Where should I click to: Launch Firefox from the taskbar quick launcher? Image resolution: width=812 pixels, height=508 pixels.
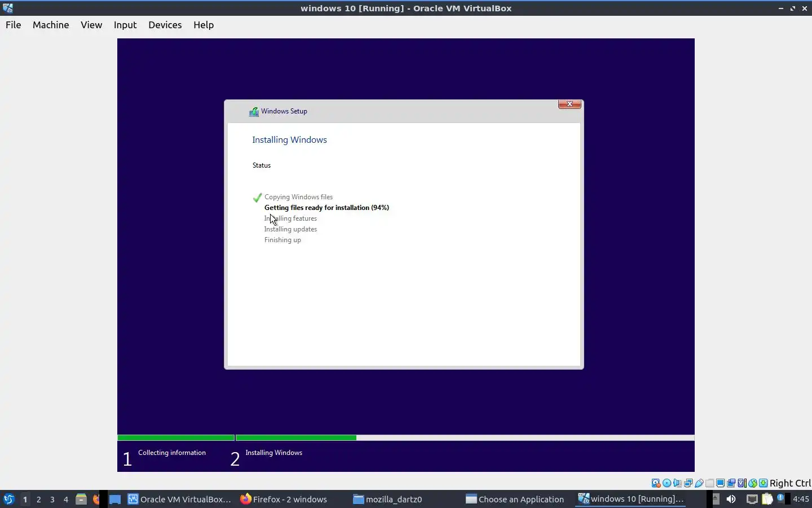point(96,499)
